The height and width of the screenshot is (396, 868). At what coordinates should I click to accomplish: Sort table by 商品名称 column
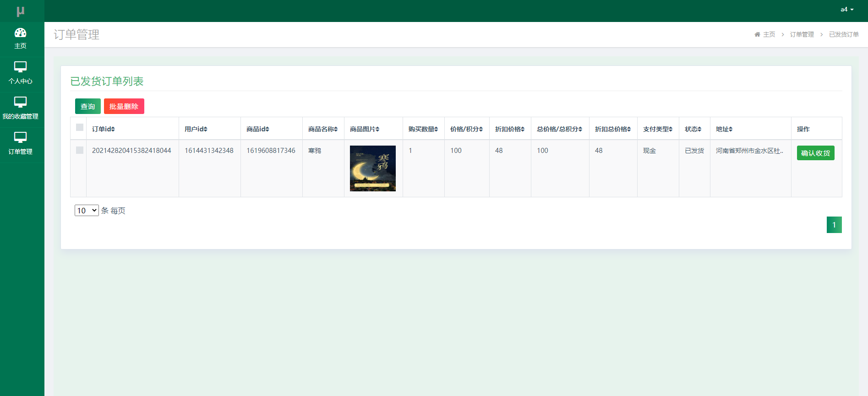coord(323,129)
